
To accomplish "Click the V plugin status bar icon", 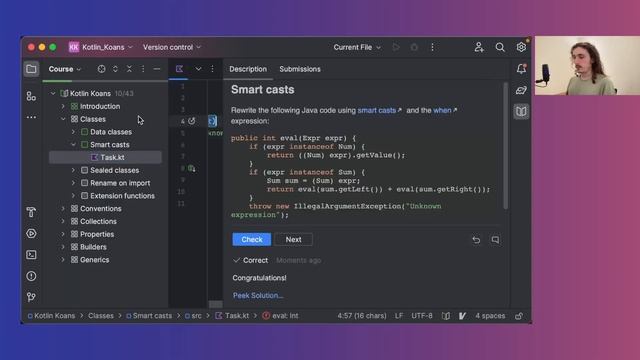I will 462,316.
